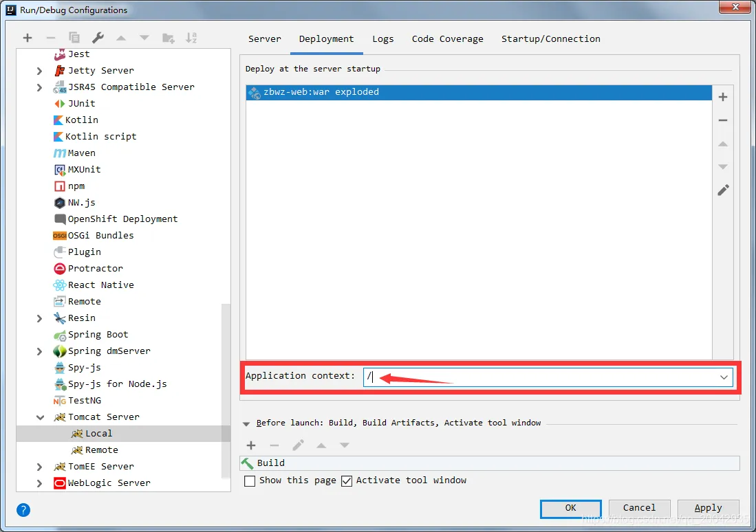Copy configuration toolbar icon
Image resolution: width=756 pixels, height=532 pixels.
click(74, 38)
